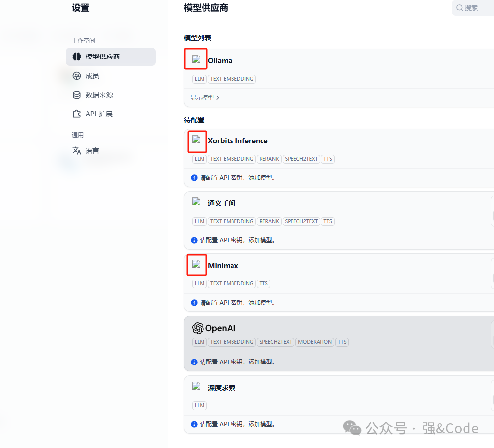Viewport: 494px width, 448px height.
Task: Click the OpenAI logo icon
Action: tap(198, 328)
